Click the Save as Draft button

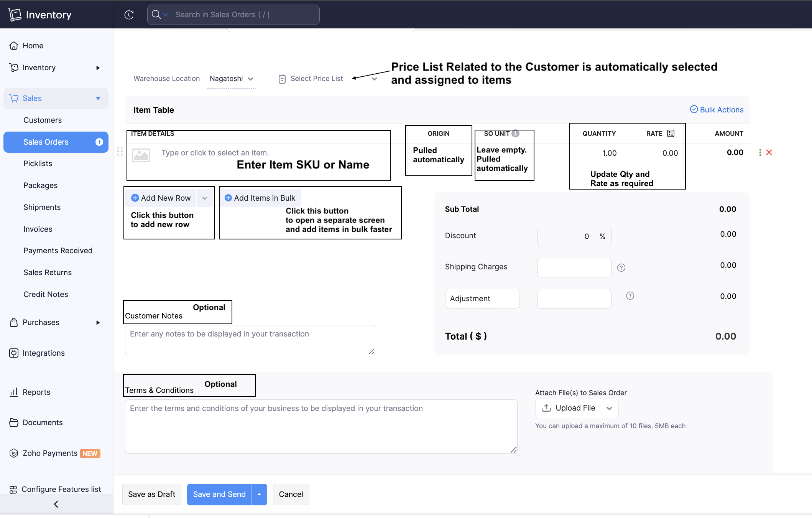coord(151,494)
